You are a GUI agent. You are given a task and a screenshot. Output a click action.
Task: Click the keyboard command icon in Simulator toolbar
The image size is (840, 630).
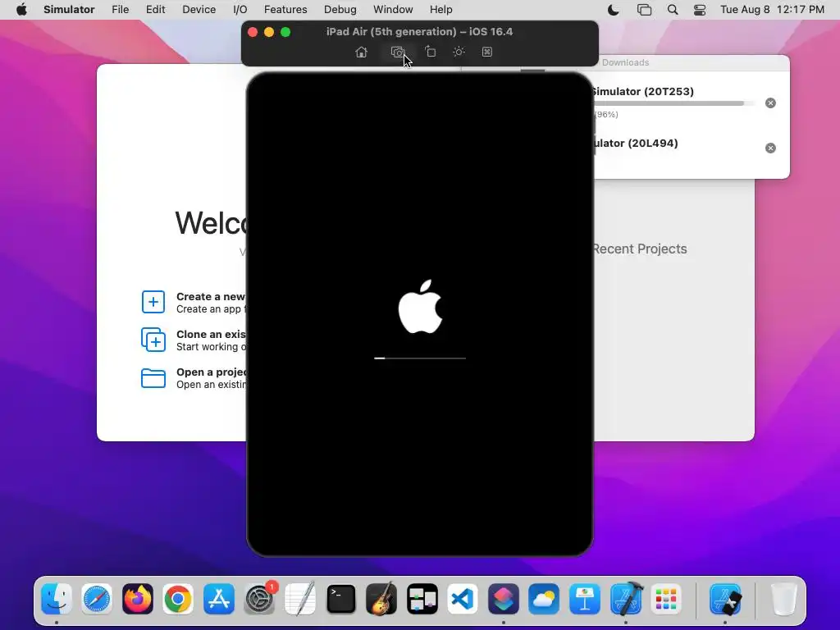(x=487, y=52)
